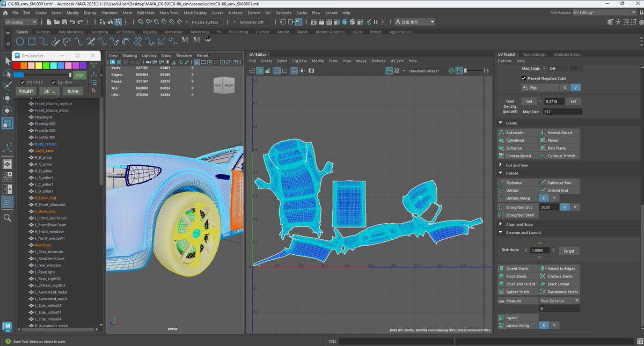
Task: Click the NURBS square icon on the Curves shelf
Action: tap(32, 41)
